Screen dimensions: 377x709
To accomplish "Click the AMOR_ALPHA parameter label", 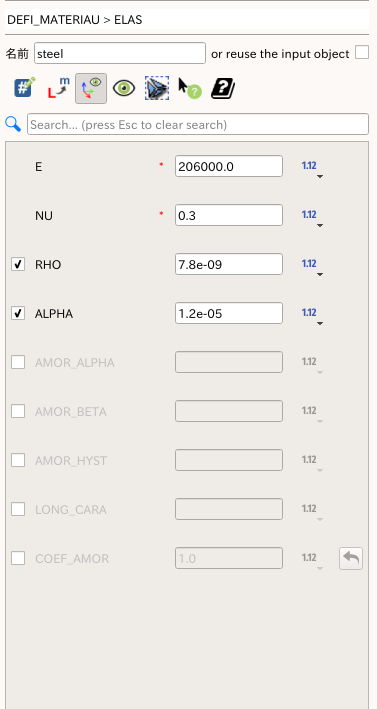I will tap(75, 363).
